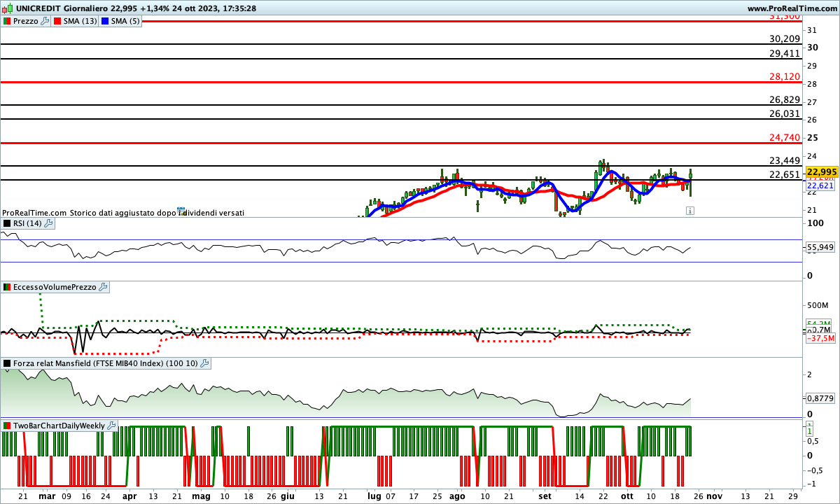Click the 'lug' month label on the time axis
Viewport: 840px width, 504px height.
click(x=374, y=495)
